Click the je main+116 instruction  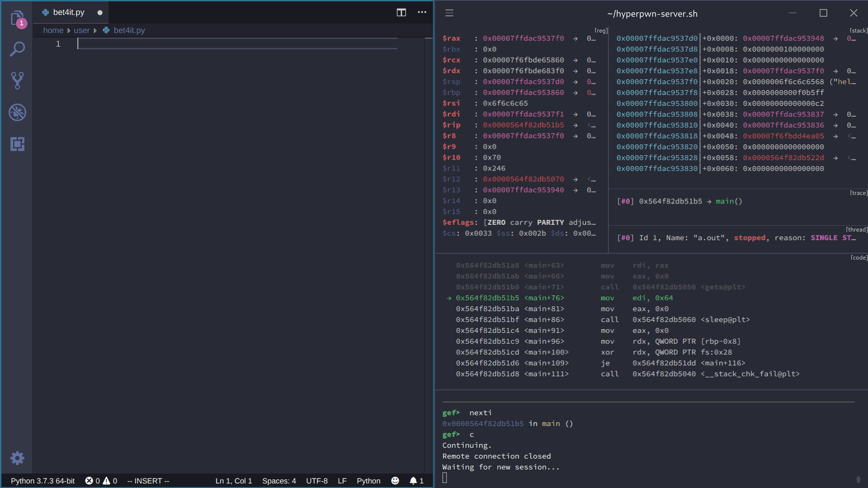[x=600, y=363]
